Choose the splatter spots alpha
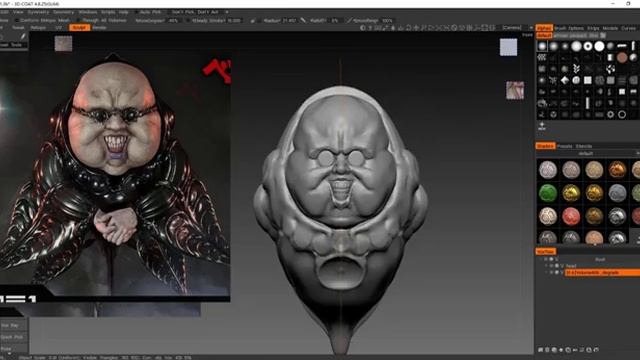This screenshot has height=360, width=640. click(611, 69)
